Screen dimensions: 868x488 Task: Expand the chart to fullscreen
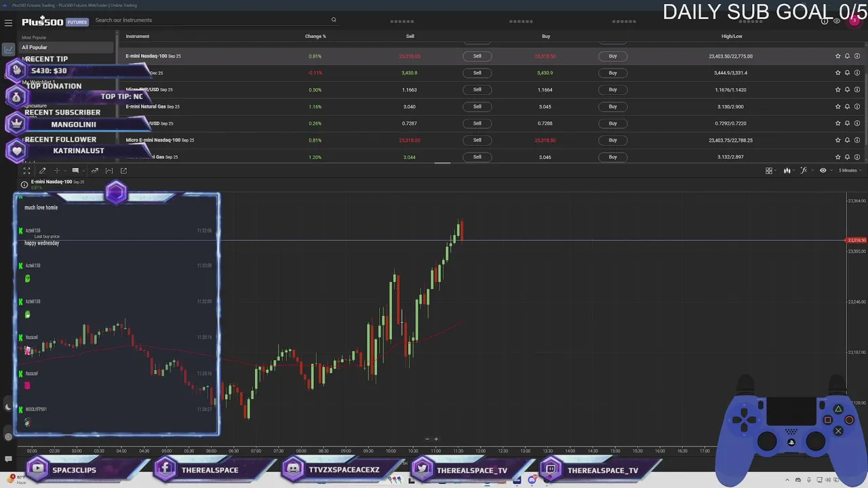26,171
